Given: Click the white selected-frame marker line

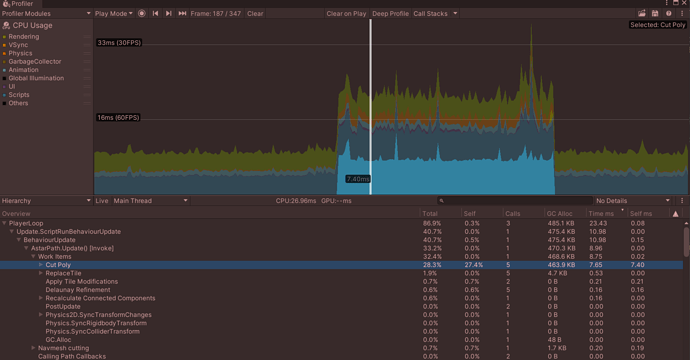Looking at the screenshot, I should coord(371,107).
